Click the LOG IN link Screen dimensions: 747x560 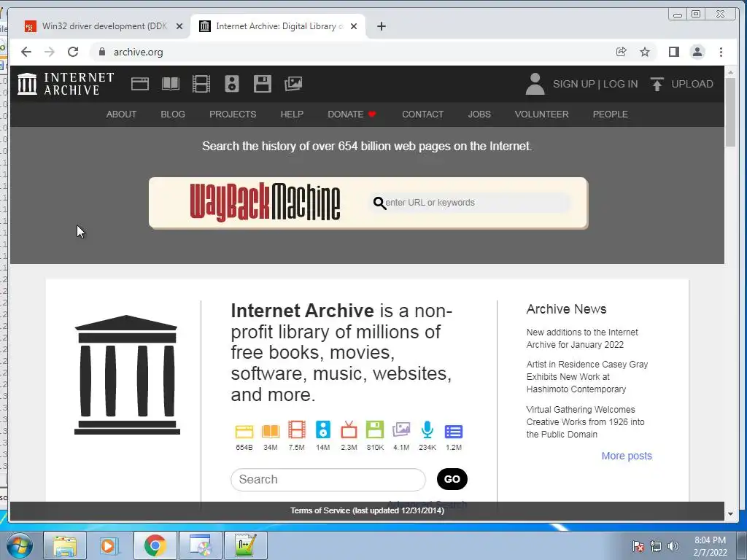click(620, 84)
